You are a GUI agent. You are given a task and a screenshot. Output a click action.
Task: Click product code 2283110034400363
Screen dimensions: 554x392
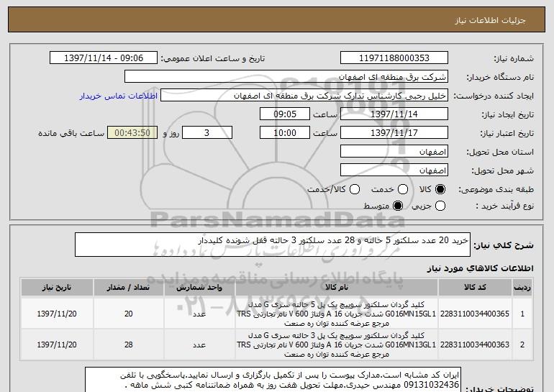[x=475, y=345]
